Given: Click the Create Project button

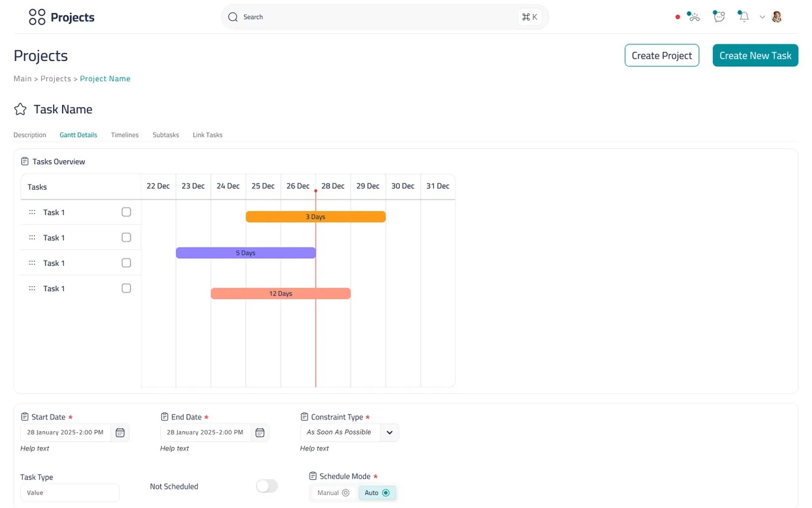Looking at the screenshot, I should [662, 55].
